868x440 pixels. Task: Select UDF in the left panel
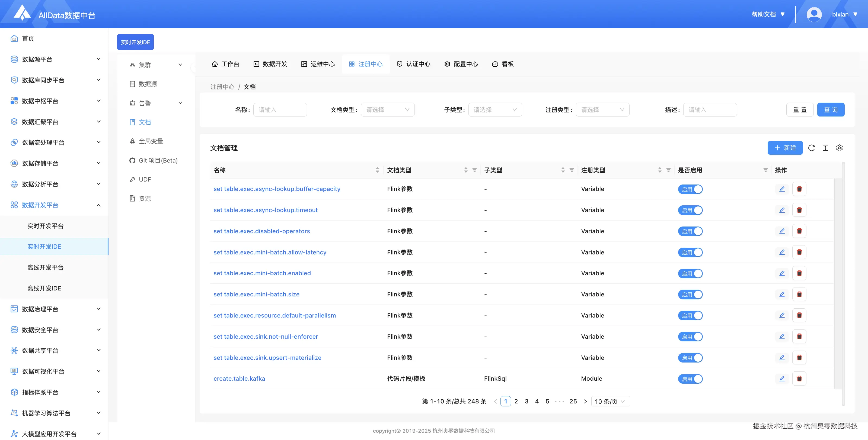145,179
